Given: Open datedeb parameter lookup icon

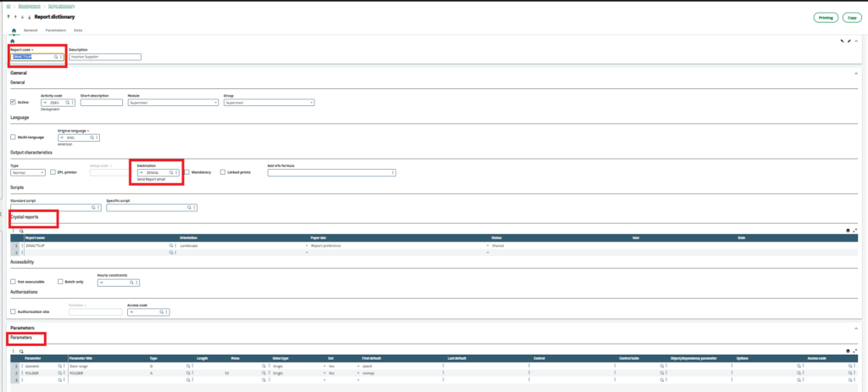Looking at the screenshot, I should pyautogui.click(x=60, y=367).
